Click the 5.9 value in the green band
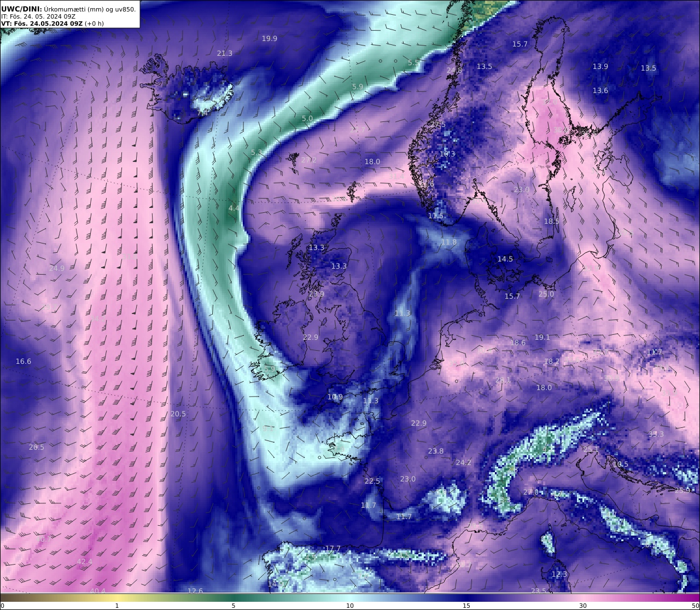The width and height of the screenshot is (700, 610). pos(358,87)
